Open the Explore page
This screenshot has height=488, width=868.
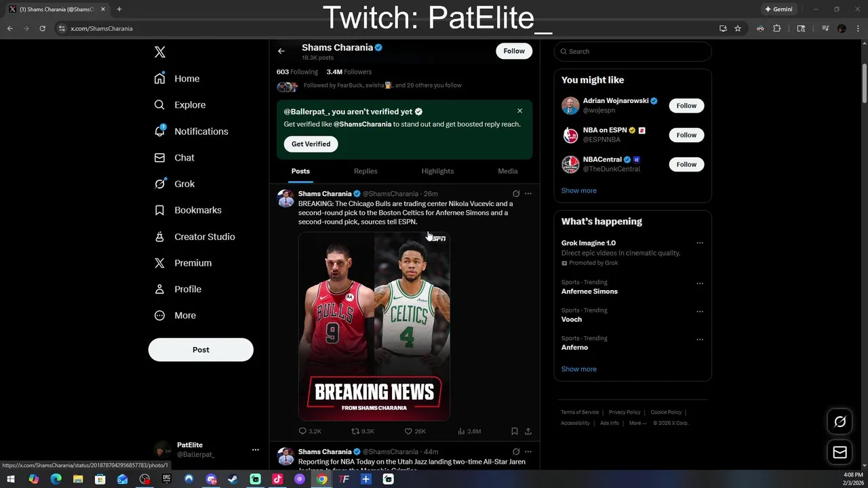(x=180, y=105)
